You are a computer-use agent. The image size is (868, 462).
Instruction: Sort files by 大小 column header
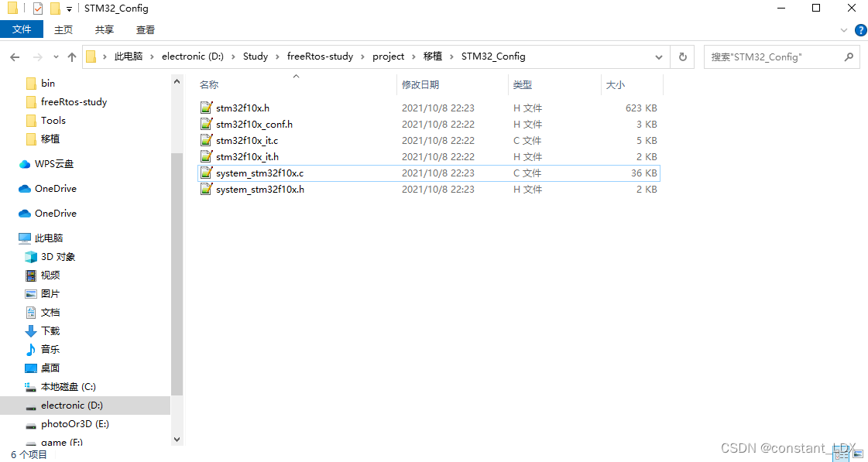click(615, 84)
